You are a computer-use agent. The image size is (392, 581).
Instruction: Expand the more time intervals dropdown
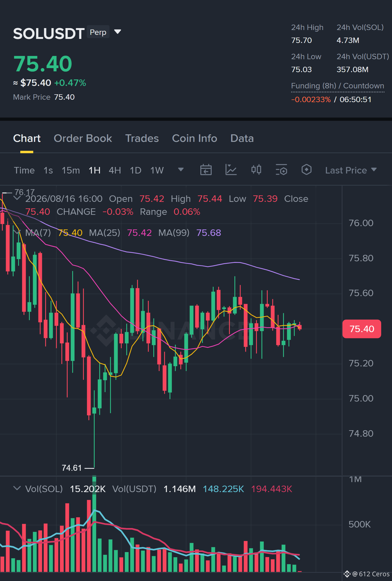coord(181,170)
